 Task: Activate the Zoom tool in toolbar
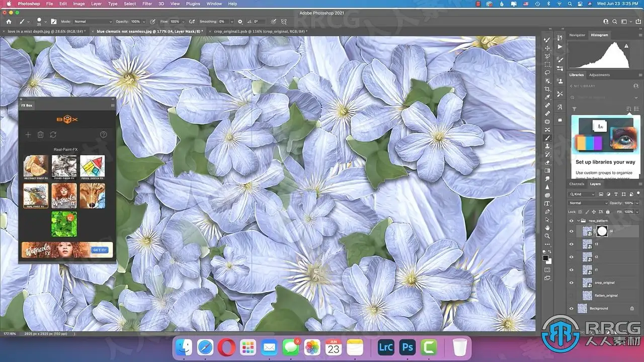click(547, 236)
